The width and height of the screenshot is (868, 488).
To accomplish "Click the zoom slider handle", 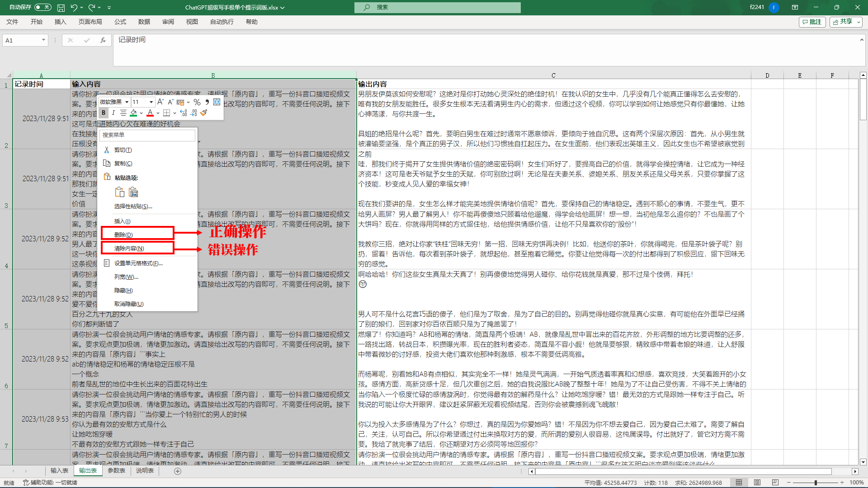I will point(816,483).
